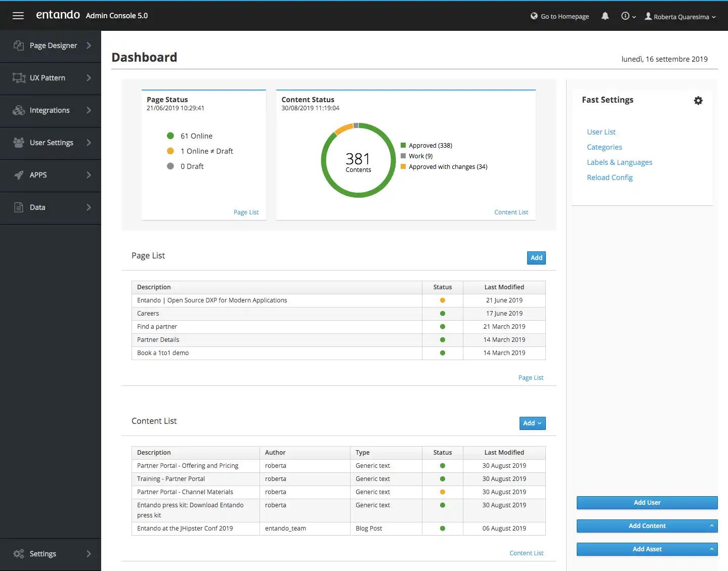Open the Roberta Quaresima user menu
728x571 pixels.
click(680, 17)
